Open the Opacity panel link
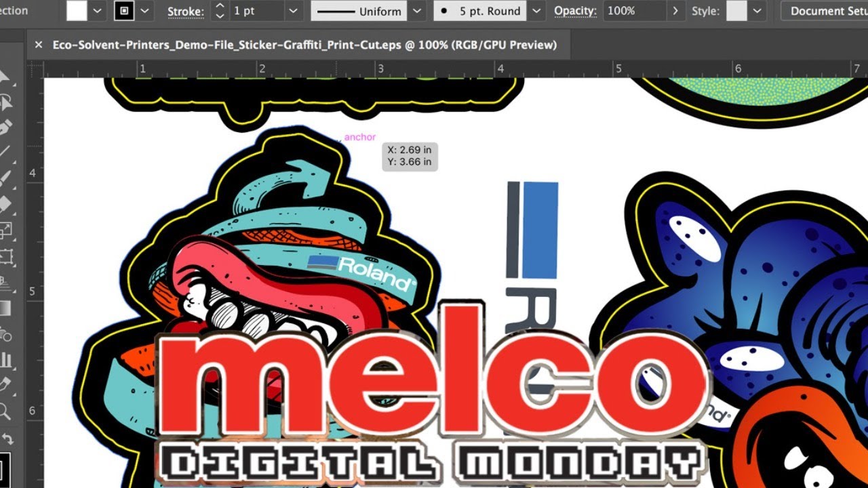Screen dimensions: 868x488 575,12
